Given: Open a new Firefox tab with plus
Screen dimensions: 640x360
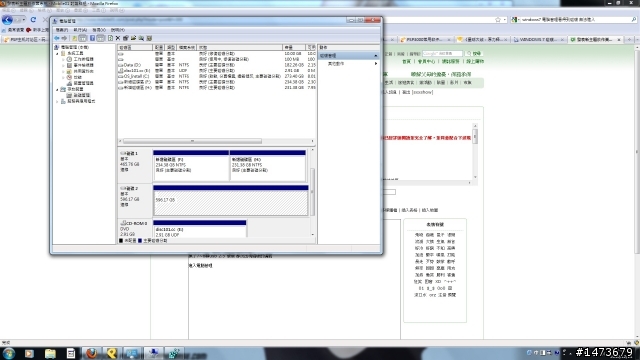Looking at the screenshot, I should (629, 40).
